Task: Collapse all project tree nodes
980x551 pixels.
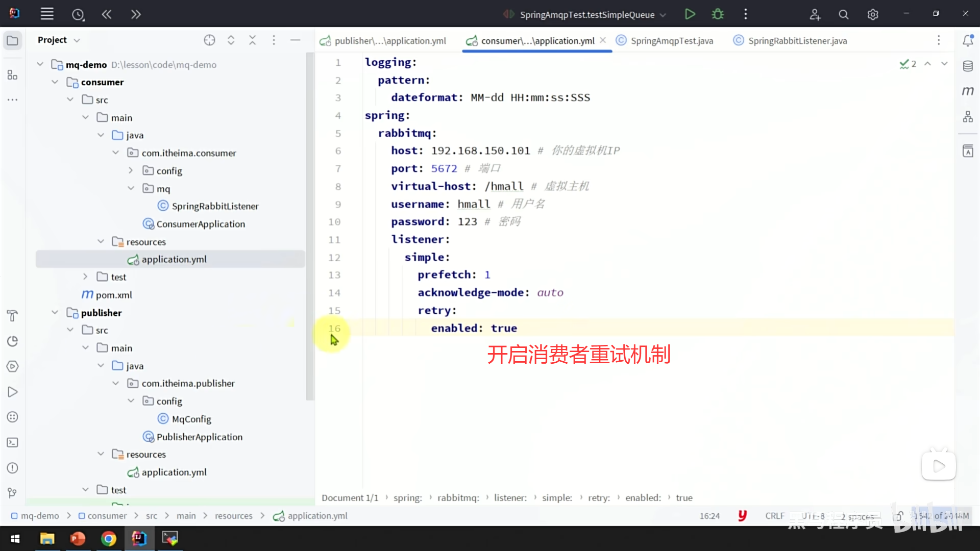Action: coord(252,40)
